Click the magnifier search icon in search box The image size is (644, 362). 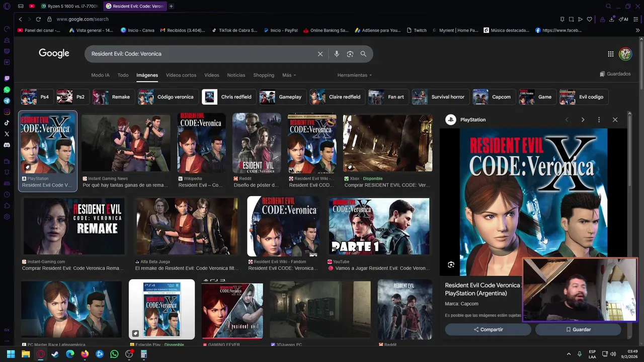363,54
